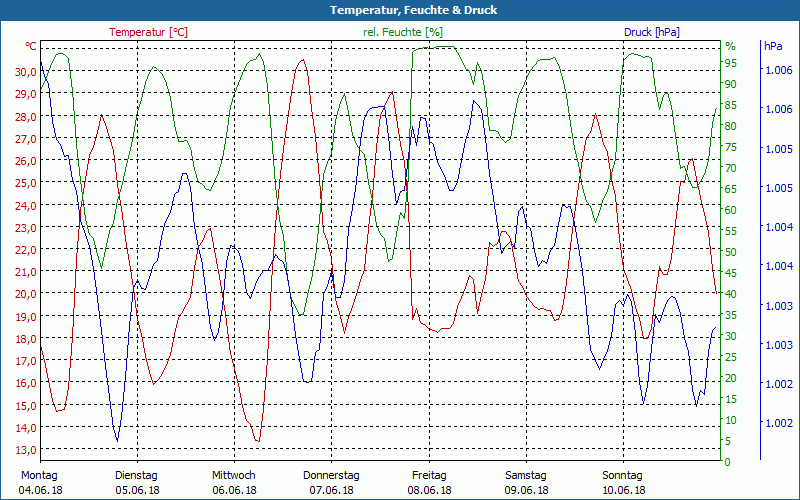Click the 20,0 temperature axis value
The height and width of the screenshot is (500, 800).
(x=26, y=294)
